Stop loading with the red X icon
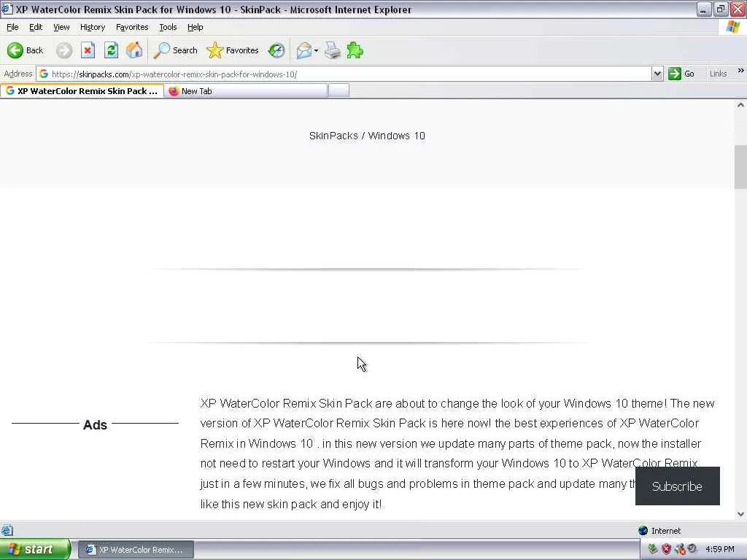The width and height of the screenshot is (747, 560). 88,50
